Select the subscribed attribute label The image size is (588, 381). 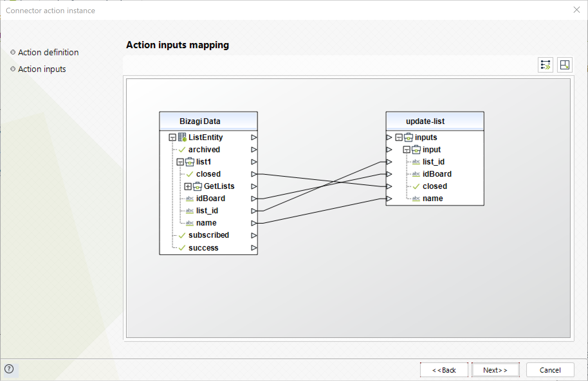[x=209, y=235]
